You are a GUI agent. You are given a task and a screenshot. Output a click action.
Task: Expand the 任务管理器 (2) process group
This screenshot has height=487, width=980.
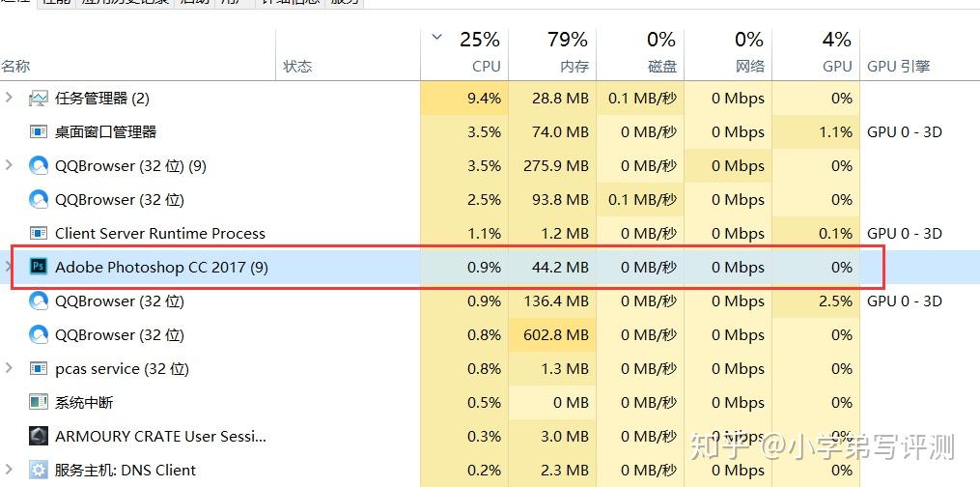10,99
